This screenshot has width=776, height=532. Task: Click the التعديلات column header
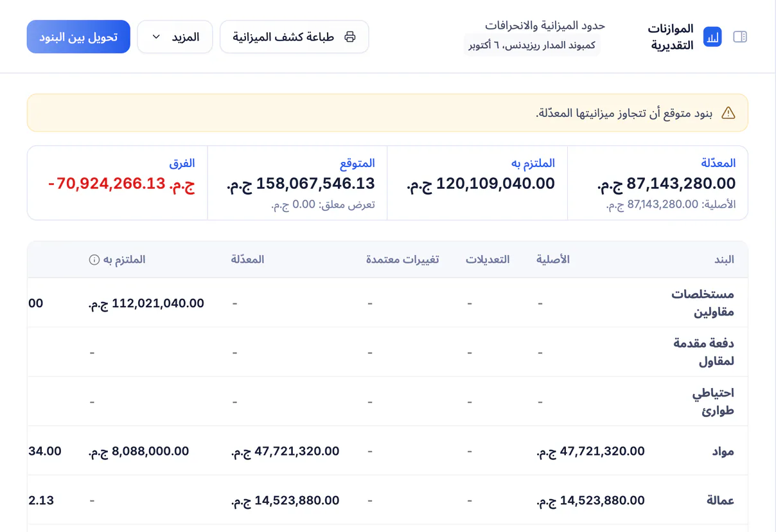pos(488,260)
